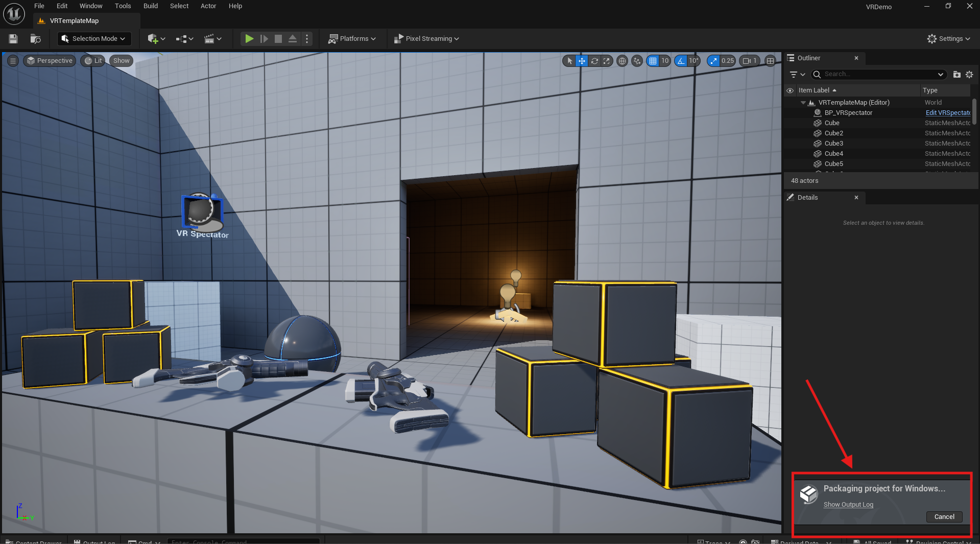This screenshot has width=980, height=544.
Task: Expand the Platforms dropdown
Action: tap(352, 39)
